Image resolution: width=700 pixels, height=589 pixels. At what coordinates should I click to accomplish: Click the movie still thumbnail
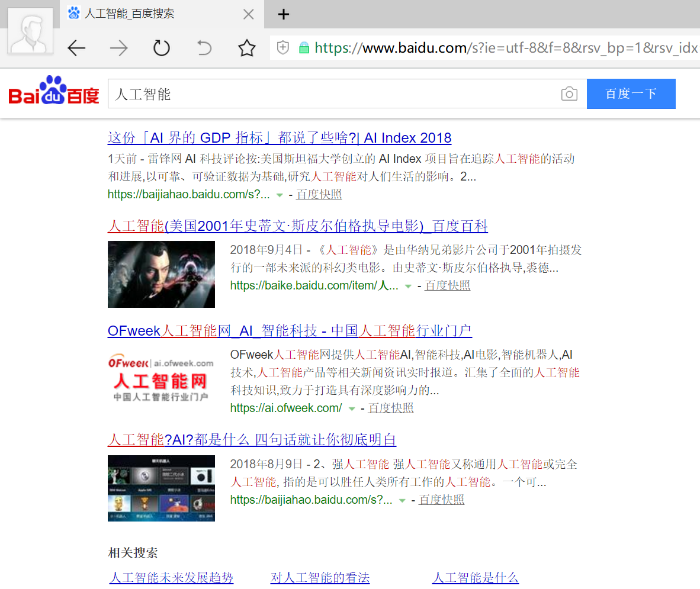[161, 274]
